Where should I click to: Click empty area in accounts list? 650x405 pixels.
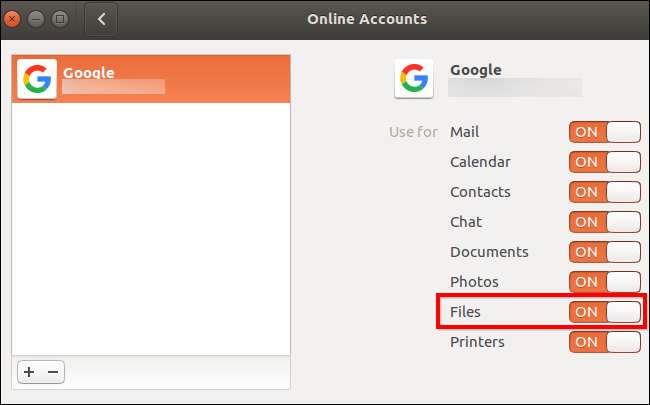point(150,230)
